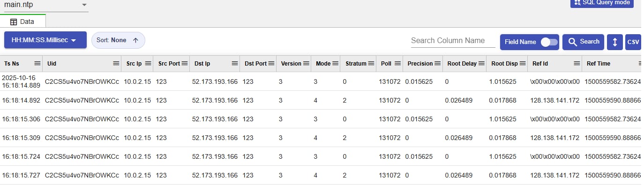The width and height of the screenshot is (644, 185).
Task: Open the HH:MM:SS.Millisec time format dropdown
Action: (x=45, y=40)
